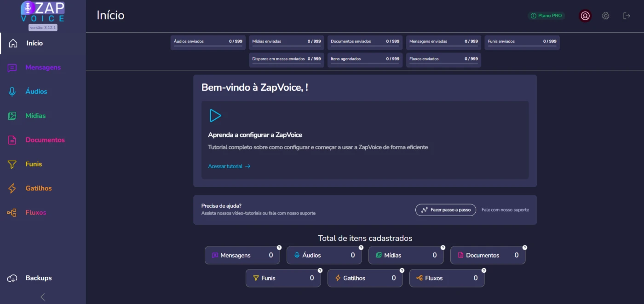Click the Fluxos enviados usage counter
Viewport: 644px width, 304px height.
coord(443,60)
